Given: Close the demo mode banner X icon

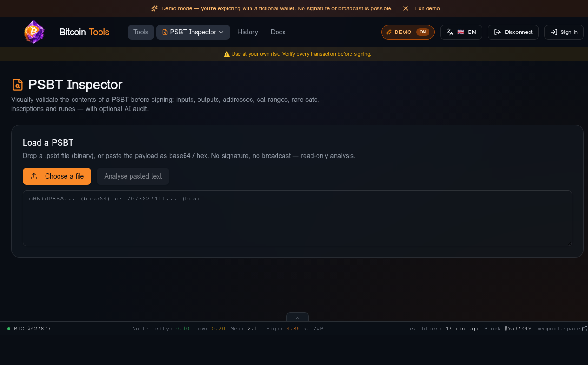Looking at the screenshot, I should pyautogui.click(x=406, y=8).
